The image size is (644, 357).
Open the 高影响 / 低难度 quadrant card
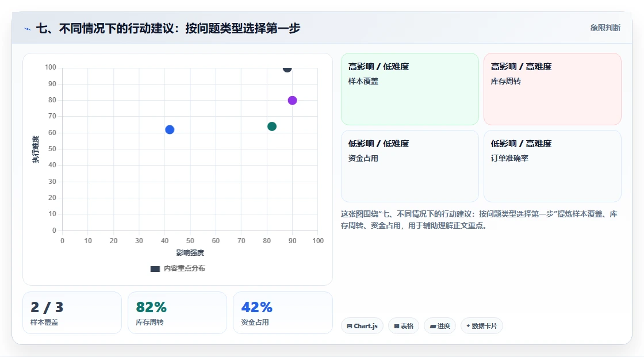coord(410,89)
